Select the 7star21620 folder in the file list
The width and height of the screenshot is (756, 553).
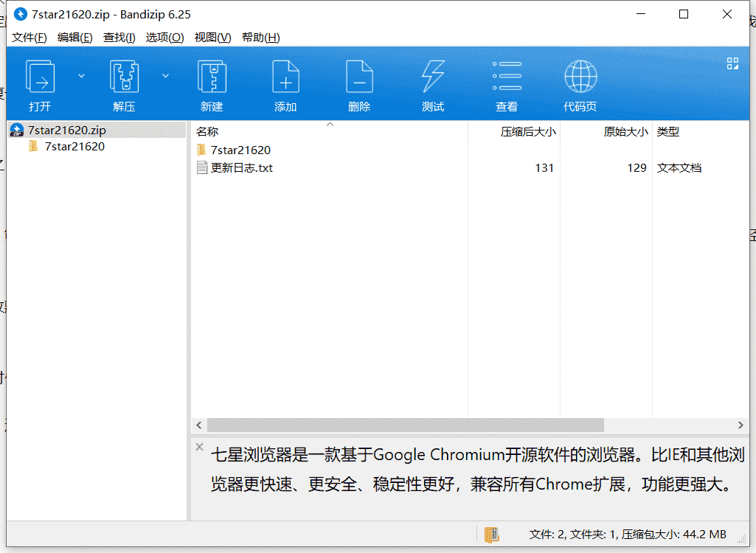click(x=240, y=150)
